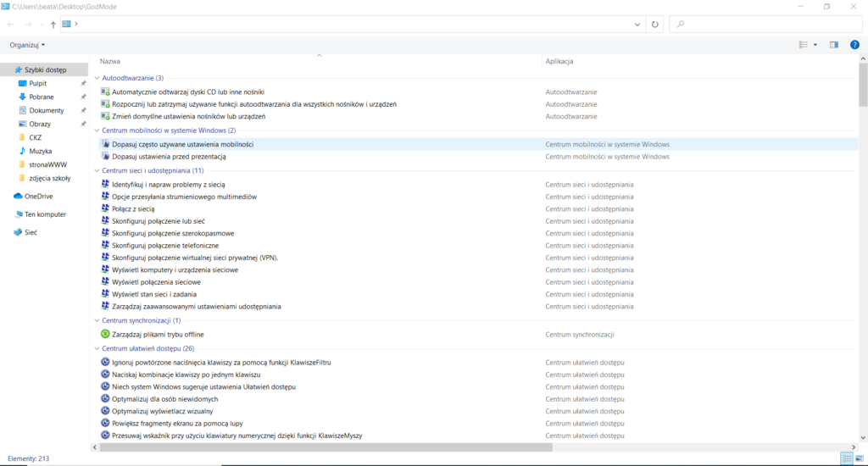
Task: Select 'Opcje przesyłania strumieniowego multimediów'
Action: tap(184, 197)
